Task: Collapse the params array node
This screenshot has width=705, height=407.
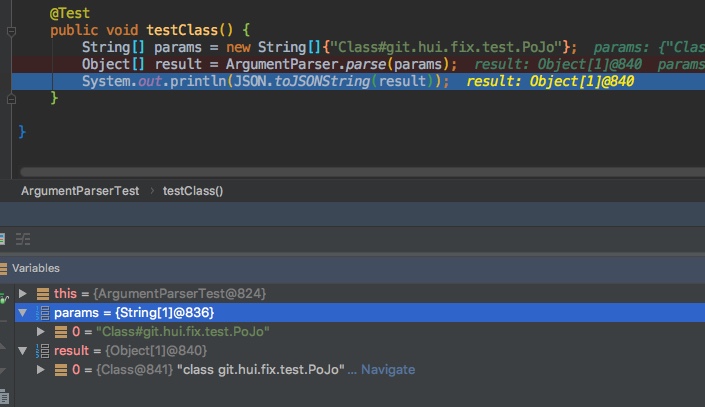Action: [22, 313]
